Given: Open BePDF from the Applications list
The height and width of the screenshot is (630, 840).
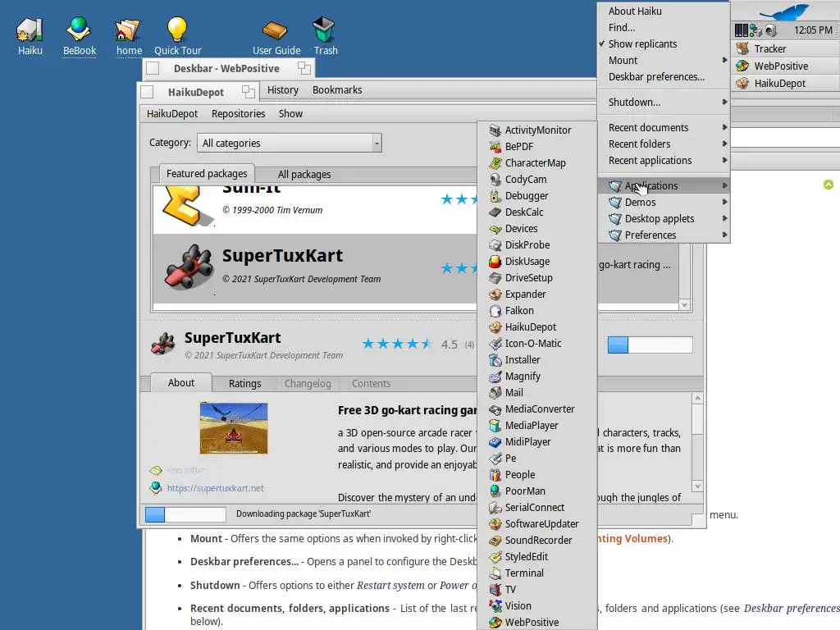Looking at the screenshot, I should [x=536, y=146].
